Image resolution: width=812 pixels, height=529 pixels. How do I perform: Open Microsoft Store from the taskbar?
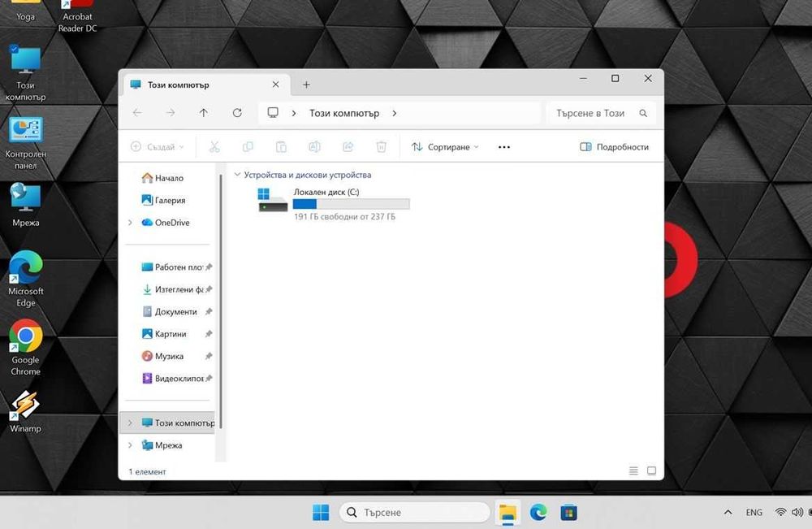tap(568, 513)
